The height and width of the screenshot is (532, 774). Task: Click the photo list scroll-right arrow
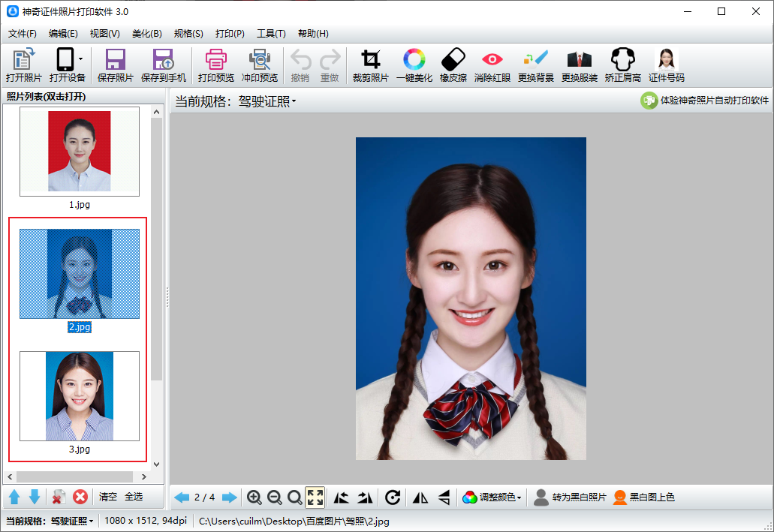point(143,476)
